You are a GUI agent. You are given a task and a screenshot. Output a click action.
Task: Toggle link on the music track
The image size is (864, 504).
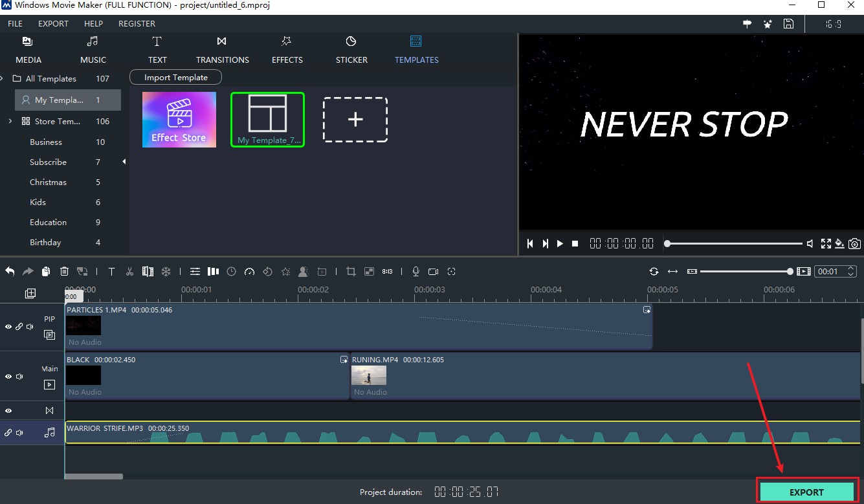8,433
